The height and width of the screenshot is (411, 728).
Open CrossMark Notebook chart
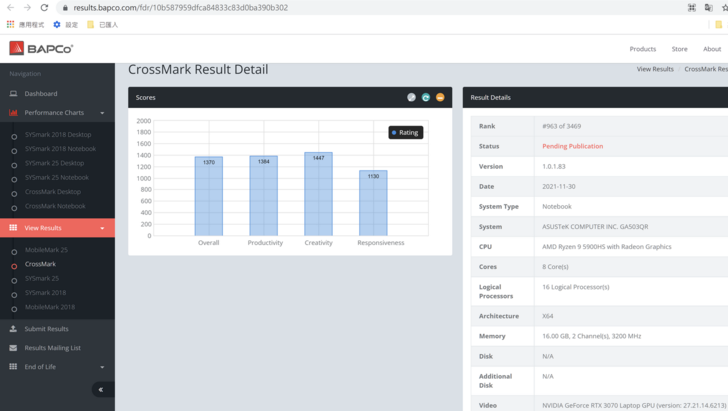[x=55, y=206]
